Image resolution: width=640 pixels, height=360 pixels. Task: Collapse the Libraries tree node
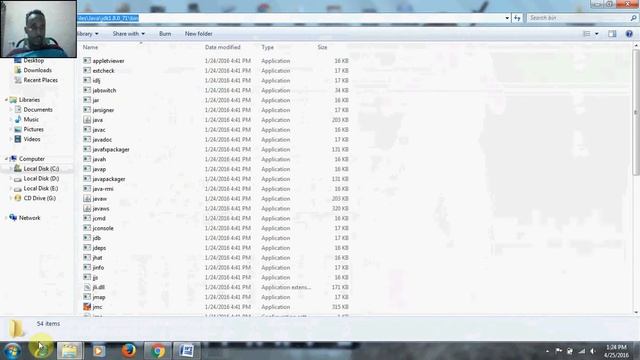click(7, 100)
